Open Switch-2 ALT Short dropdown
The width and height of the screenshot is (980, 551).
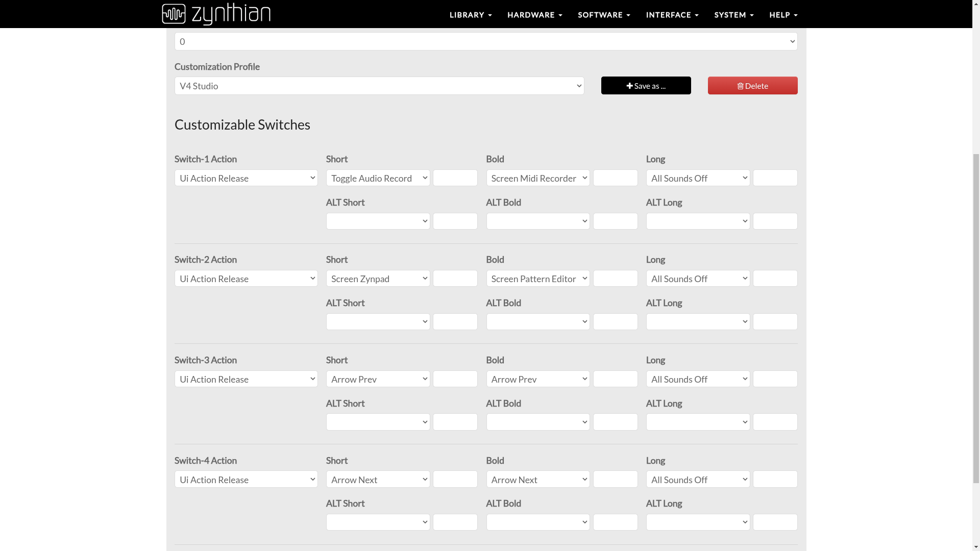378,322
